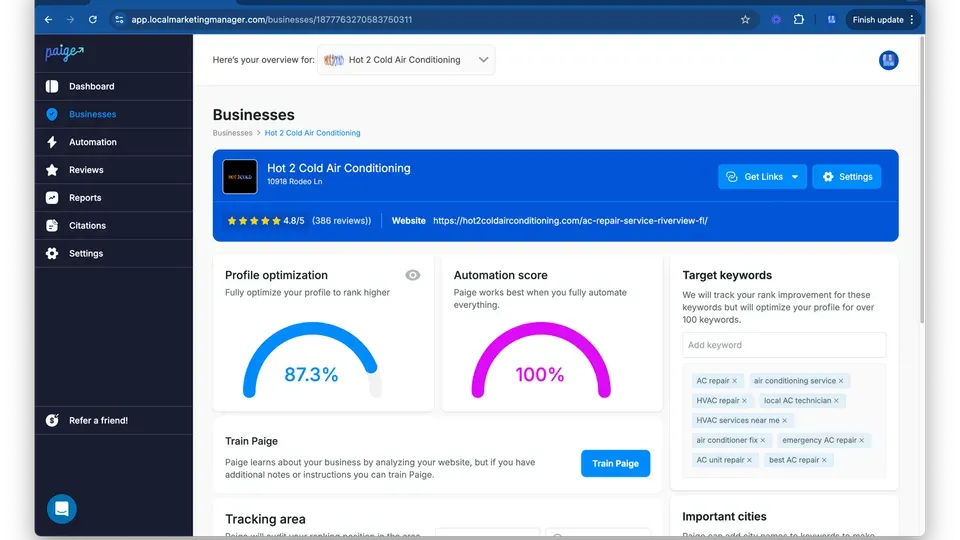Click the 386 reviews count
This screenshot has height=540, width=960.
pyautogui.click(x=342, y=220)
